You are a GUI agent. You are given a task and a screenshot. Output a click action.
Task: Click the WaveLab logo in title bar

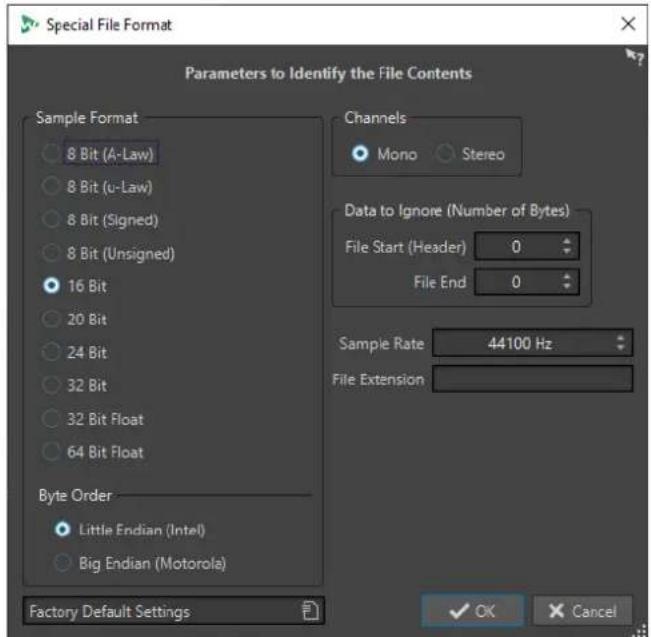click(29, 24)
